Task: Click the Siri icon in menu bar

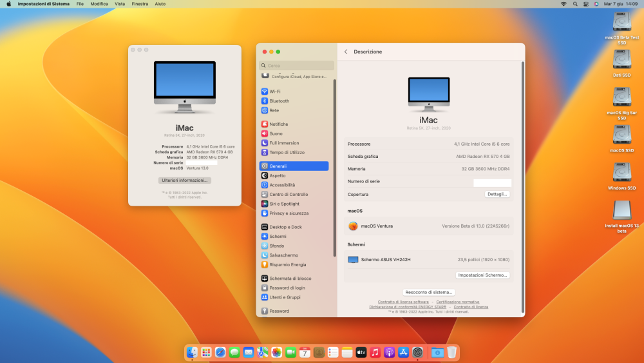Action: (x=596, y=4)
